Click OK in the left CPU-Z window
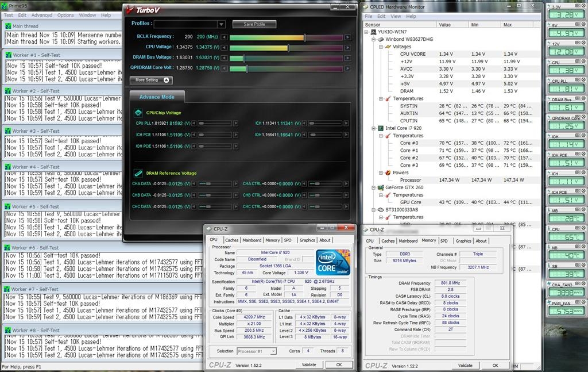This screenshot has width=588, height=372. point(339,365)
